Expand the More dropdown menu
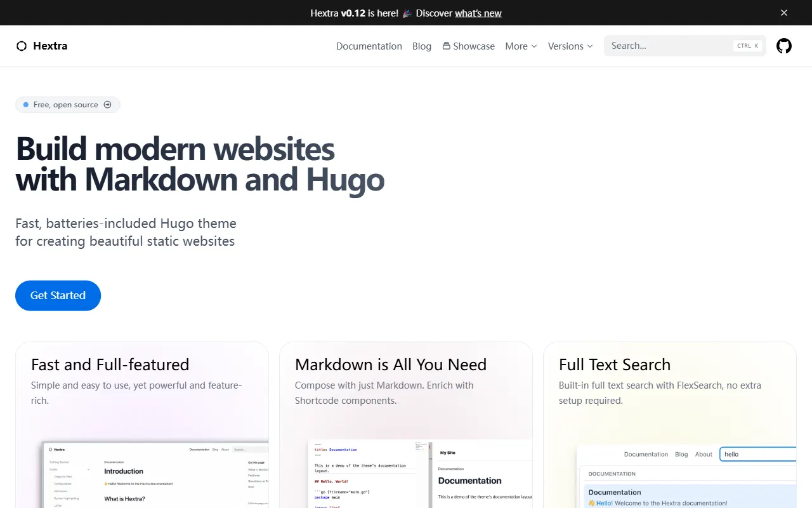This screenshot has height=508, width=812. coord(521,46)
